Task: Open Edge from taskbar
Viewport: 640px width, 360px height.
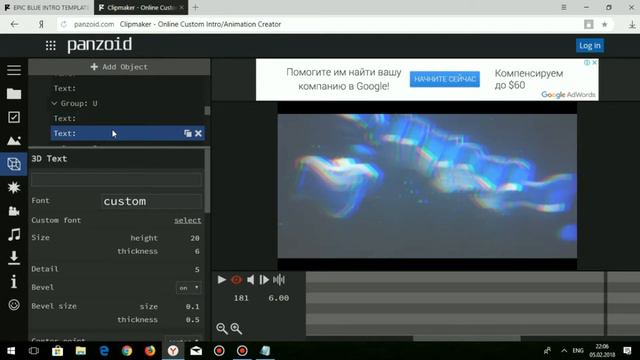Action: point(104,351)
